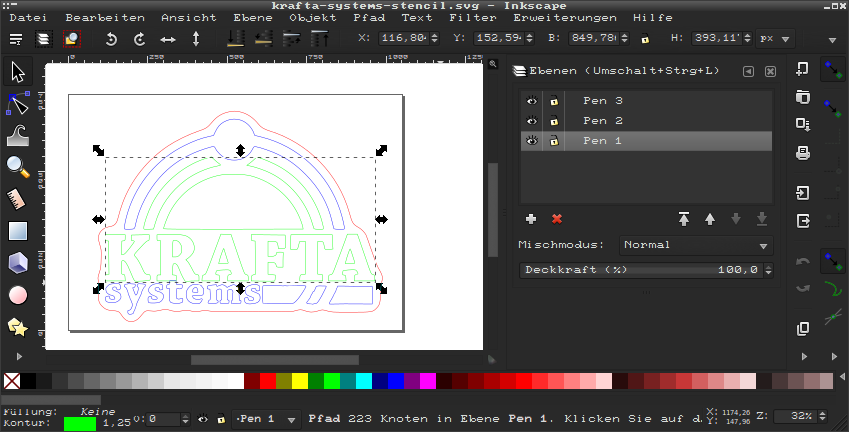This screenshot has width=849, height=432.
Task: Expand the toolbox overflow arrow
Action: pyautogui.click(x=19, y=357)
